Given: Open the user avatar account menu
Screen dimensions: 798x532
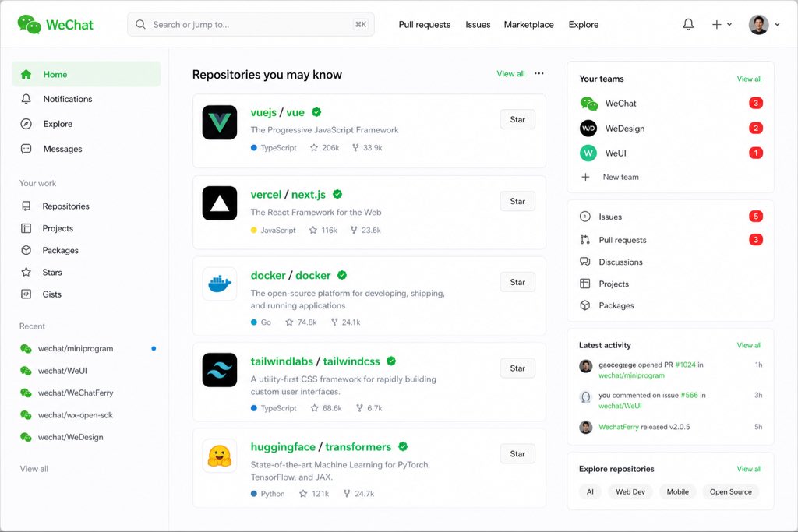Looking at the screenshot, I should coord(764,24).
